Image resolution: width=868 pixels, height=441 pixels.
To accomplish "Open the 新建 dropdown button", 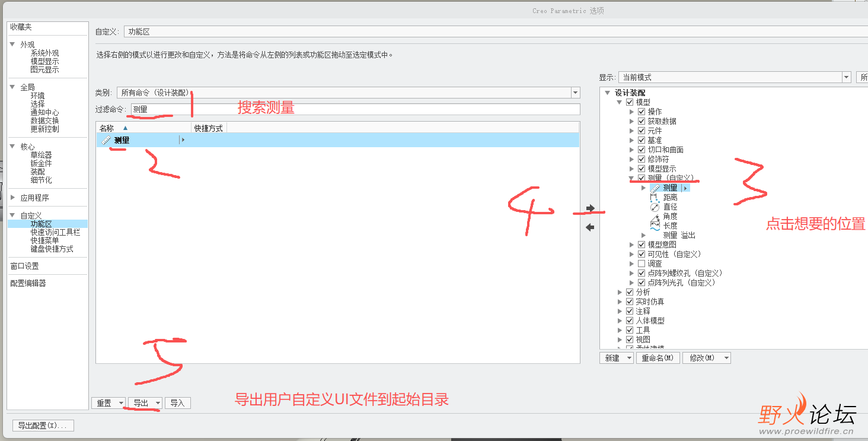I will 617,358.
